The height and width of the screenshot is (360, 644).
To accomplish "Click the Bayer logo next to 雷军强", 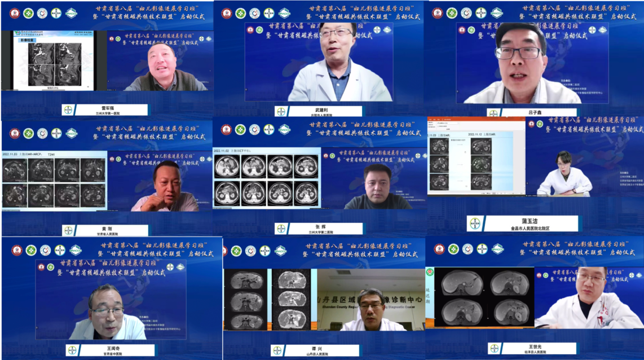I will (68, 110).
